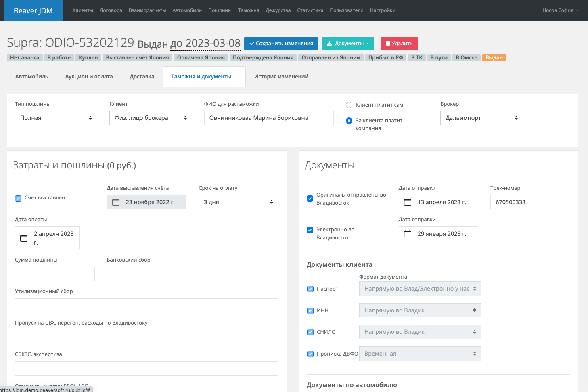Open Статистика menu item
The image size is (588, 392).
click(x=310, y=10)
